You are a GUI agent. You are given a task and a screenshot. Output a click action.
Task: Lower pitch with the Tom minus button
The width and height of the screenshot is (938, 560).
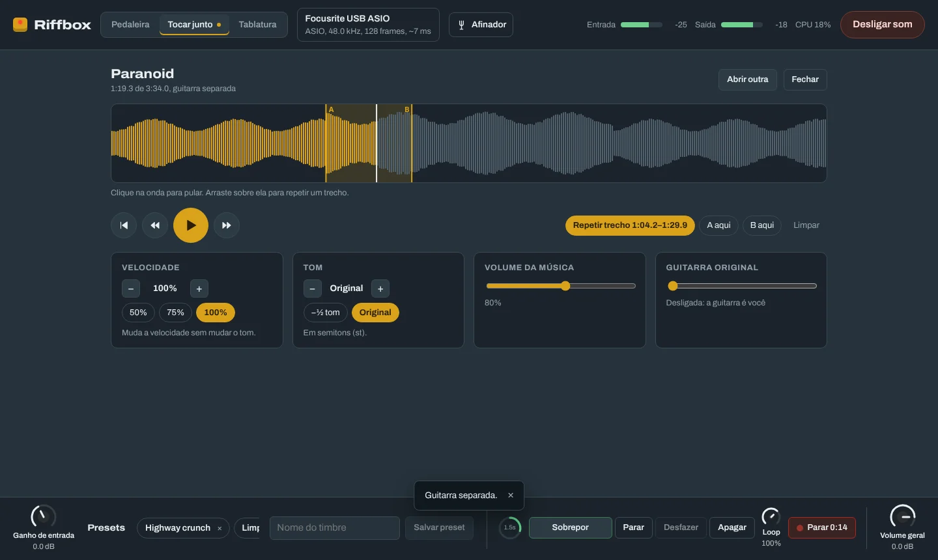pyautogui.click(x=313, y=288)
